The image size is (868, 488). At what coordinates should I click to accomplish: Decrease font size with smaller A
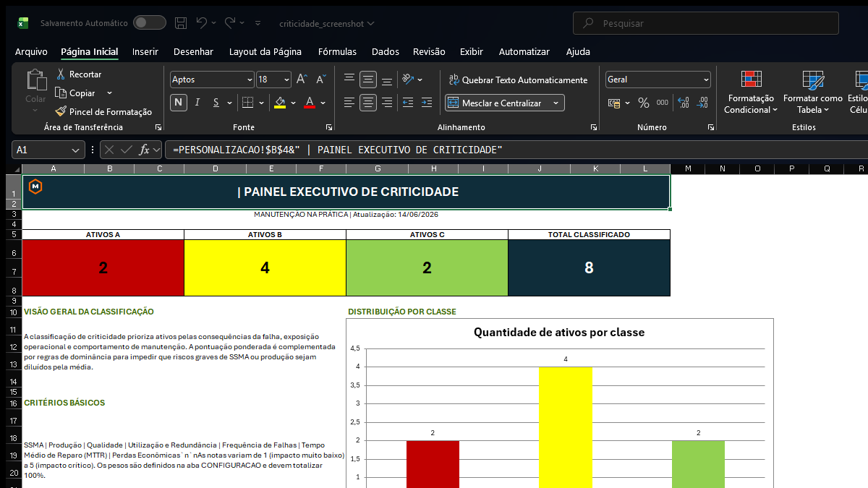(x=321, y=80)
